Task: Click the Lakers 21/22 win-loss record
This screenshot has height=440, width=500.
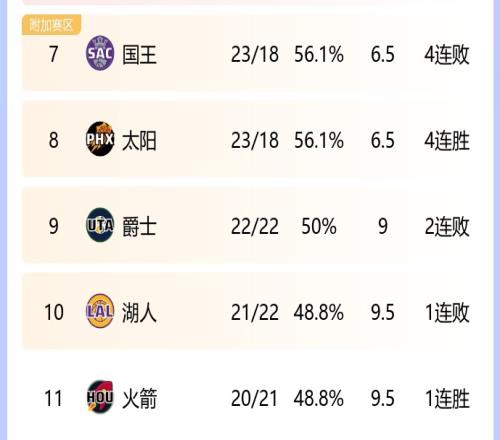Action: coord(255,313)
